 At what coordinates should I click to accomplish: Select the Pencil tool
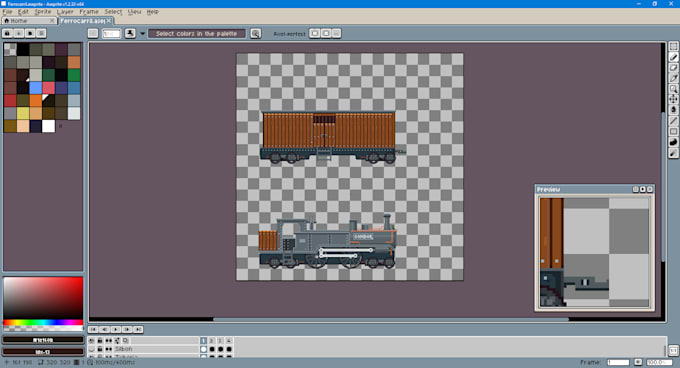[673, 57]
